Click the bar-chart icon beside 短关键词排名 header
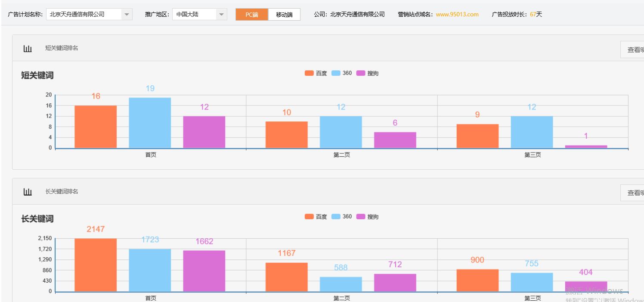This screenshot has height=302, width=644. 28,48
